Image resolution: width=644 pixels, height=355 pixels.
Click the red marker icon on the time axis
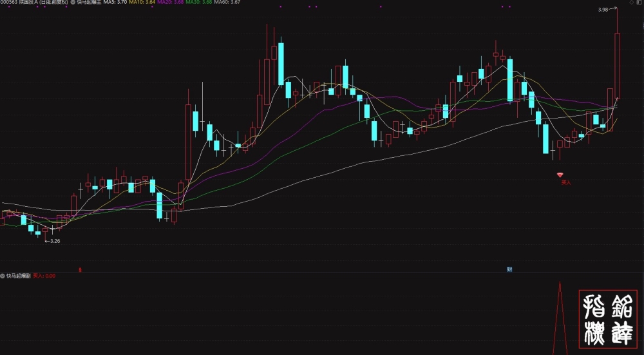[x=80, y=270]
